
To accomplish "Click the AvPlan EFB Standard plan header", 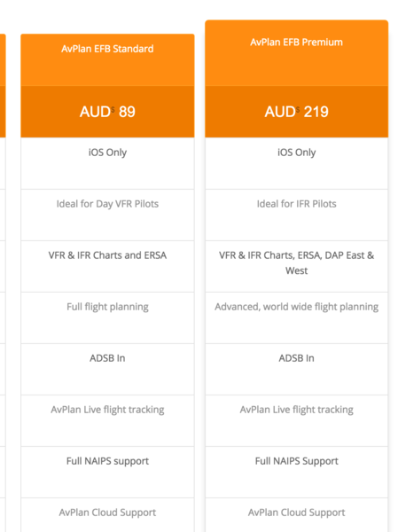I will click(107, 59).
